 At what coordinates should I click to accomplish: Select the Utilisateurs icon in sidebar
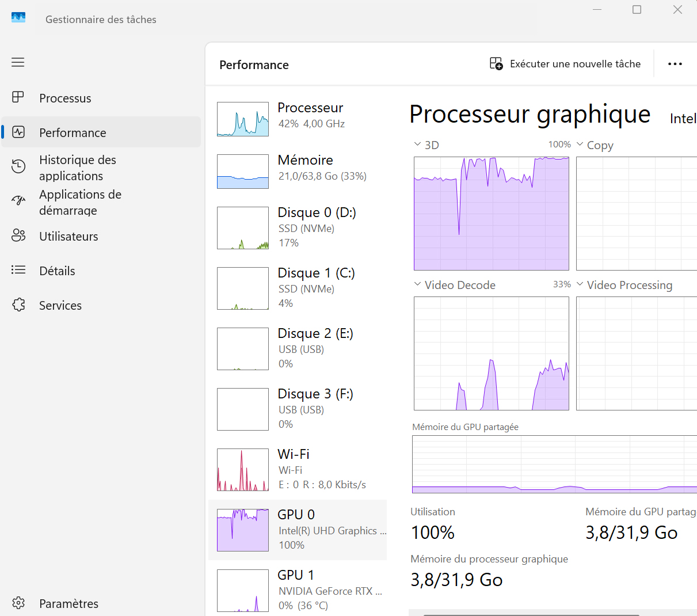18,235
